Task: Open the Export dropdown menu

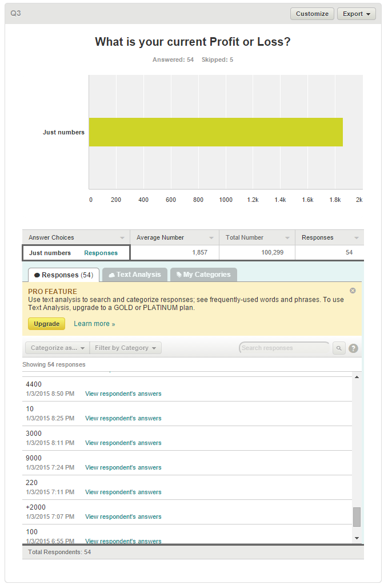Action: pyautogui.click(x=356, y=14)
